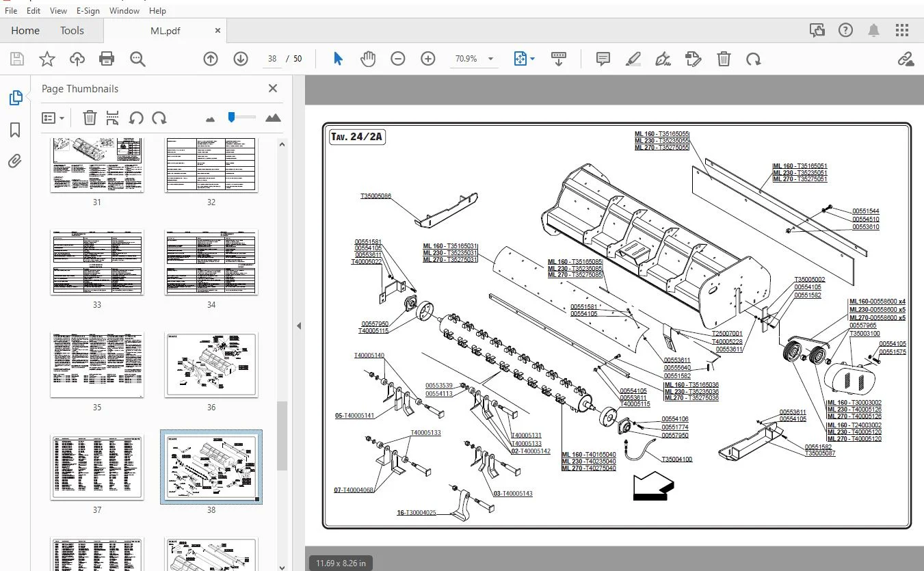
Task: Rotate thumbnail counterclockwise
Action: click(x=136, y=118)
